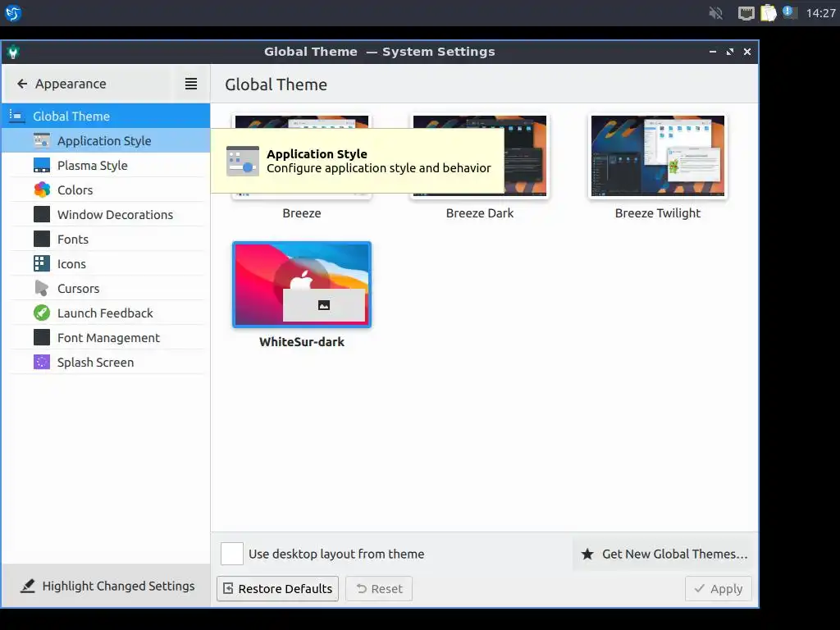Open the clipboard tray icon

coord(768,13)
